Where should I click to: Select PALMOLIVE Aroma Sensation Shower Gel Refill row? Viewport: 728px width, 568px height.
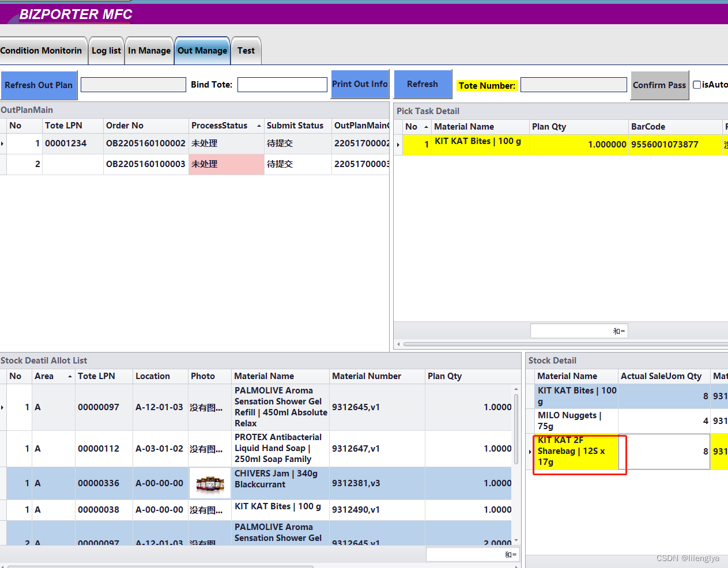(256, 407)
